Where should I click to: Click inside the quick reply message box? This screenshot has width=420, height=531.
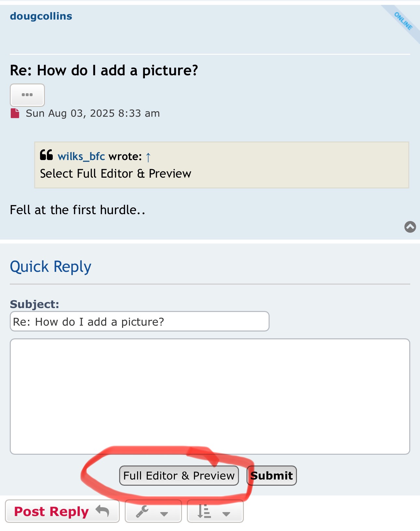(x=210, y=396)
